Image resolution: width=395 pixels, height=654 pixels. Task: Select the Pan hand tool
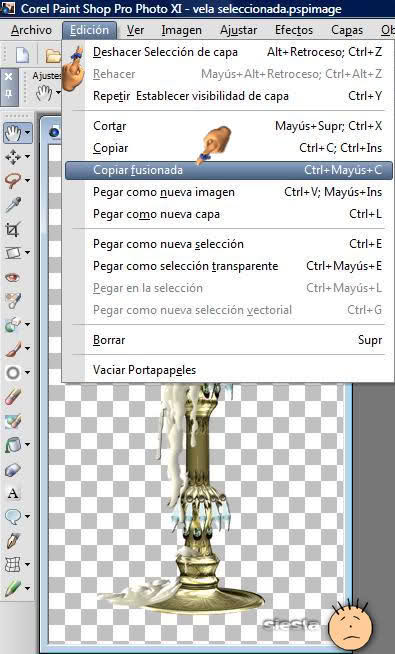coord(13,133)
